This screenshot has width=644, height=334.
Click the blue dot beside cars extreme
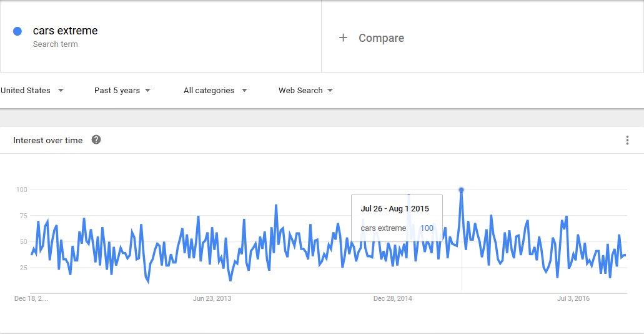coord(17,31)
